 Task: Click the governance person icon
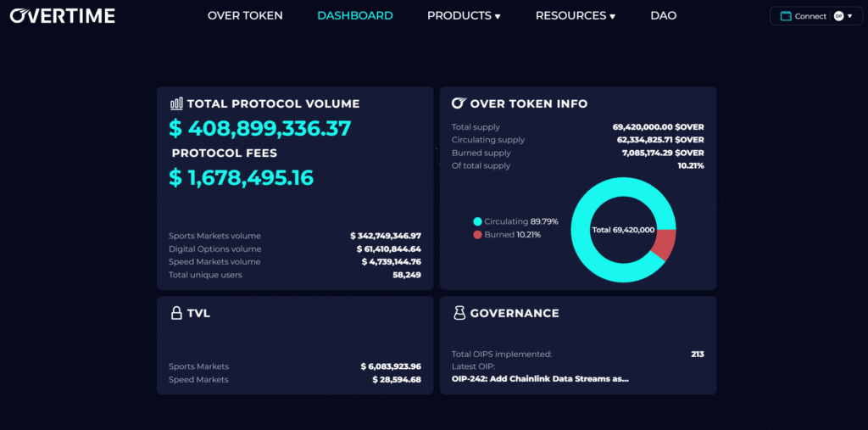pyautogui.click(x=459, y=313)
